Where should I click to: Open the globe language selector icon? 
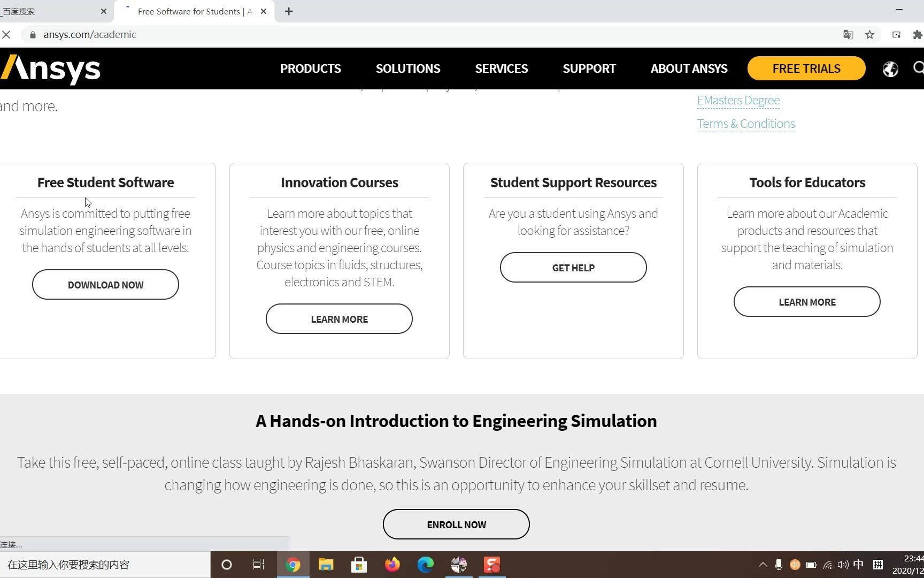pyautogui.click(x=890, y=69)
